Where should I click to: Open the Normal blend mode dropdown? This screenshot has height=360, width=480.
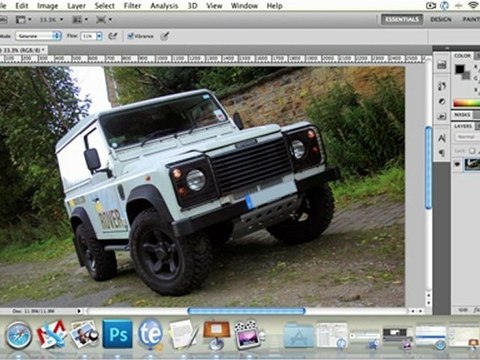[x=467, y=137]
